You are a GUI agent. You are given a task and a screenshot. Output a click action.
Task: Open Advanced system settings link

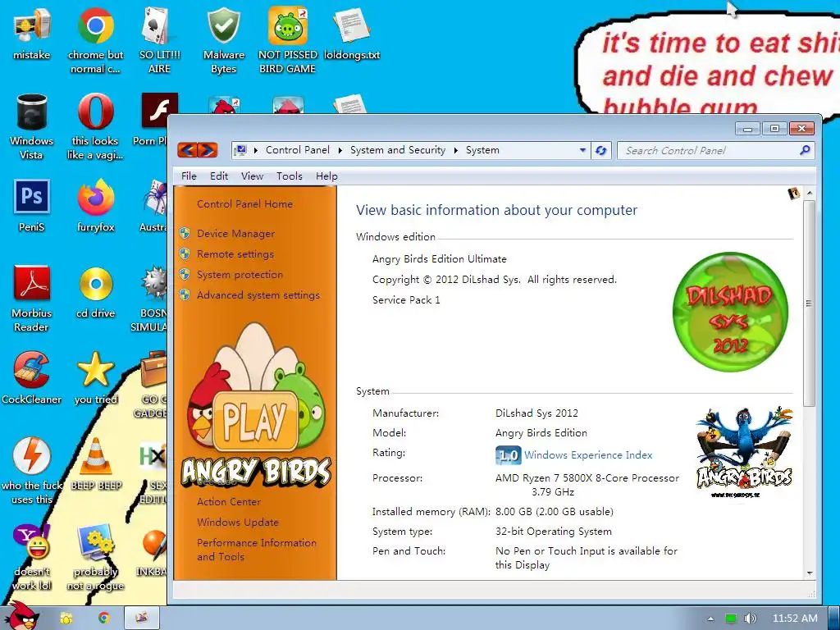coord(258,295)
